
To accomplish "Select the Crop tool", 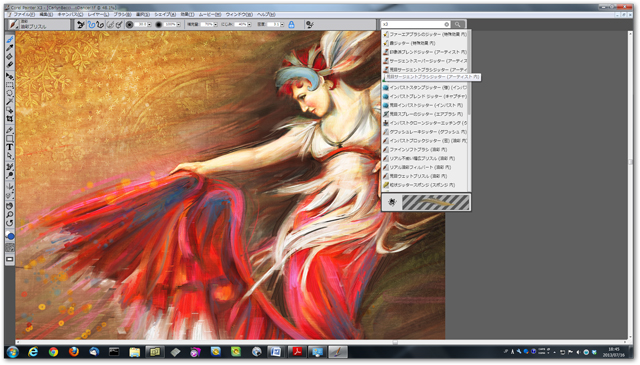I will pyautogui.click(x=9, y=119).
